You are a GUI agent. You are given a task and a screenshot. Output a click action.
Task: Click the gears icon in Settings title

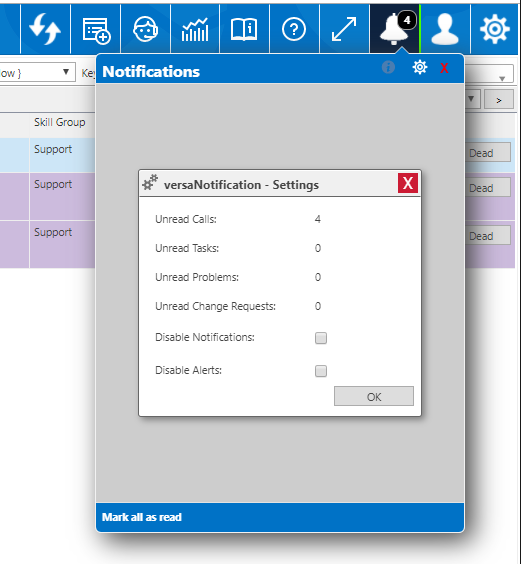point(150,182)
